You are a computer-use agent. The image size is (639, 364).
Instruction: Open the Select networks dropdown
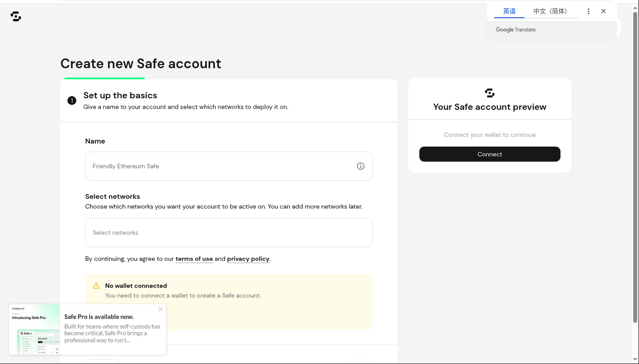click(229, 232)
